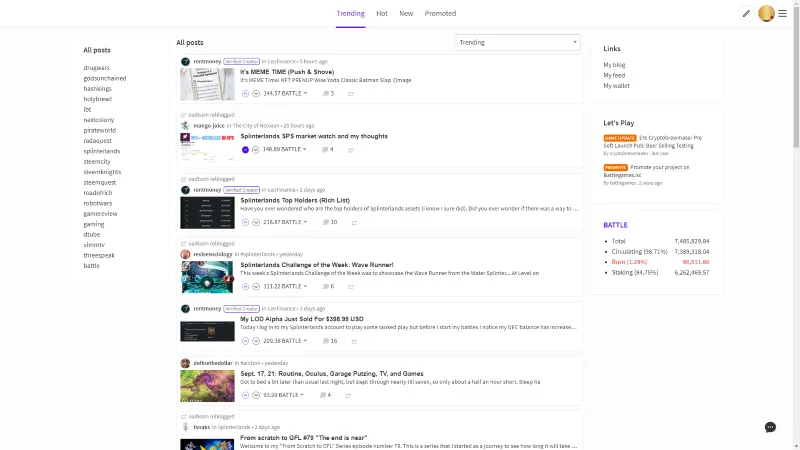This screenshot has width=800, height=450.
Task: Expand payout details for 209.38 BATTLE
Action: tap(285, 341)
